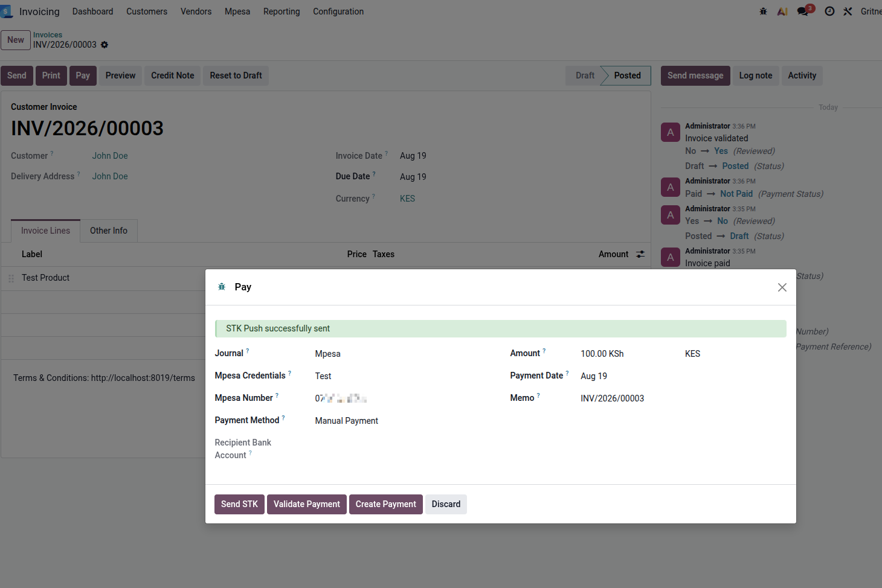The height and width of the screenshot is (588, 882).
Task: Click Validate Payment button
Action: [307, 504]
